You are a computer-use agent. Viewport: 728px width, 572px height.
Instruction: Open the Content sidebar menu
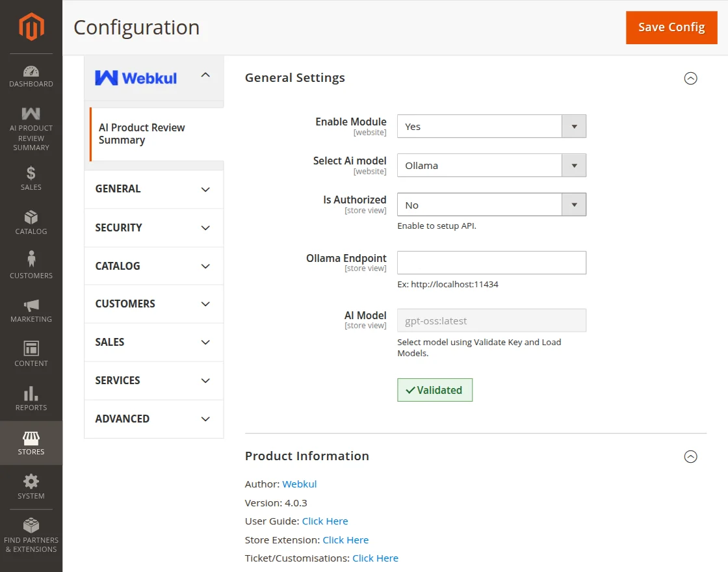[x=31, y=354]
